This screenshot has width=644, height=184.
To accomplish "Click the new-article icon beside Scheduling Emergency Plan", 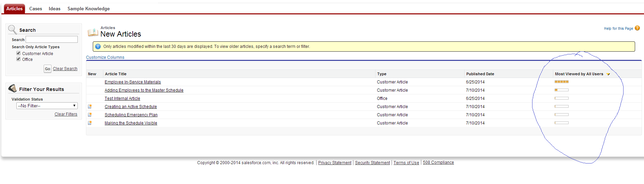I will (x=90, y=115).
